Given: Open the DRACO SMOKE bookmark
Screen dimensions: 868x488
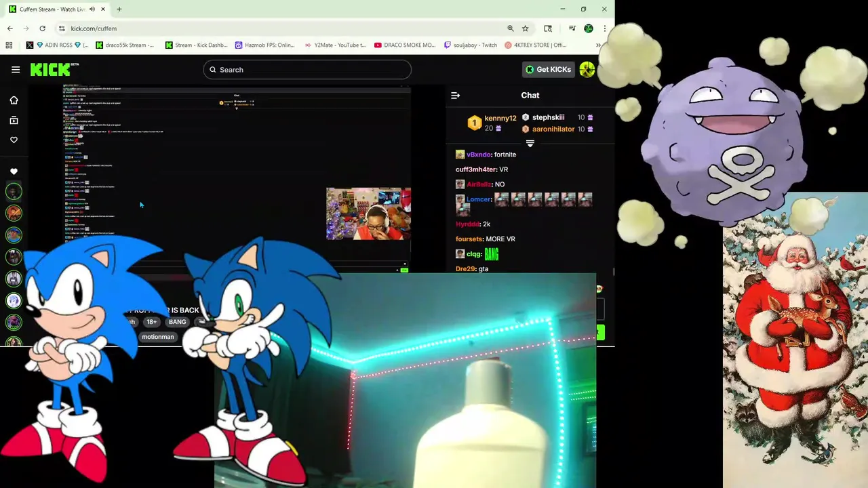Looking at the screenshot, I should pos(405,45).
